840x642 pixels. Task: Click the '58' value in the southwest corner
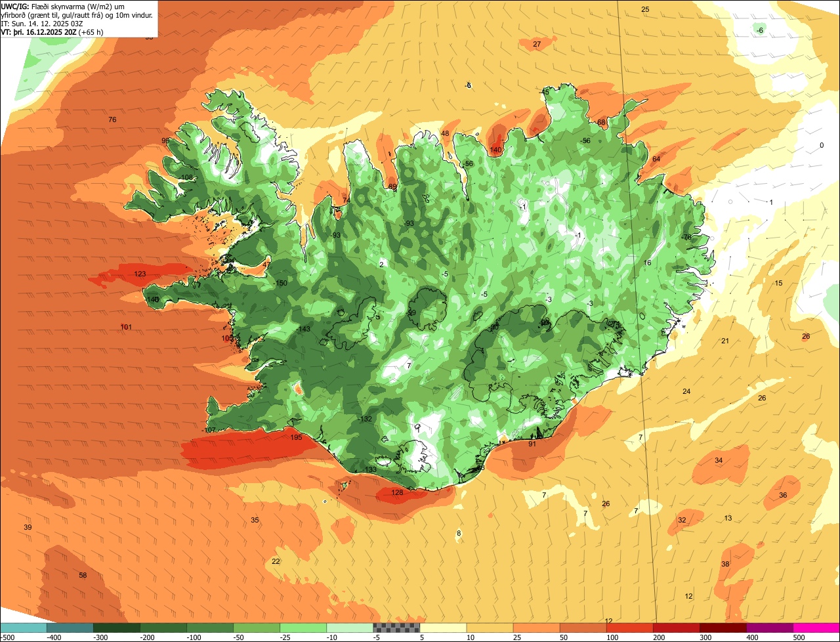[83, 575]
